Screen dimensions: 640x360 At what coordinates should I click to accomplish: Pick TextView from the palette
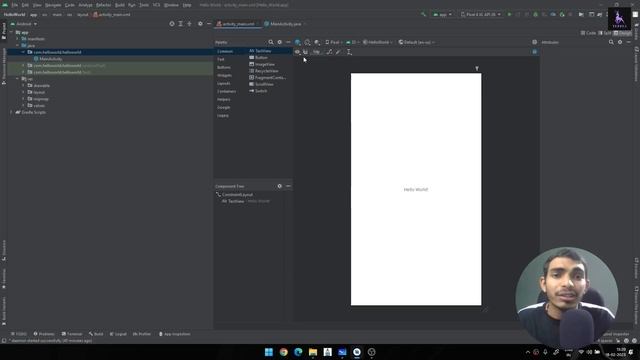[x=260, y=51]
